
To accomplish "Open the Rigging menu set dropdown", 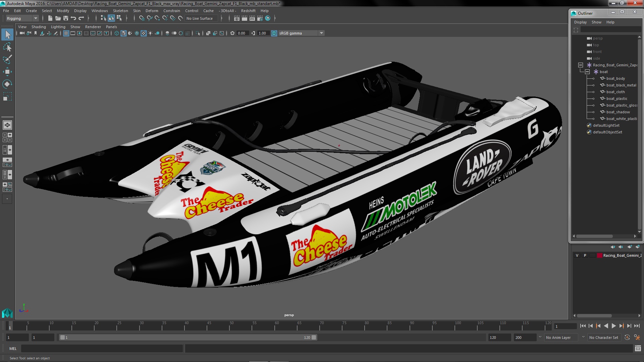I will point(22,18).
